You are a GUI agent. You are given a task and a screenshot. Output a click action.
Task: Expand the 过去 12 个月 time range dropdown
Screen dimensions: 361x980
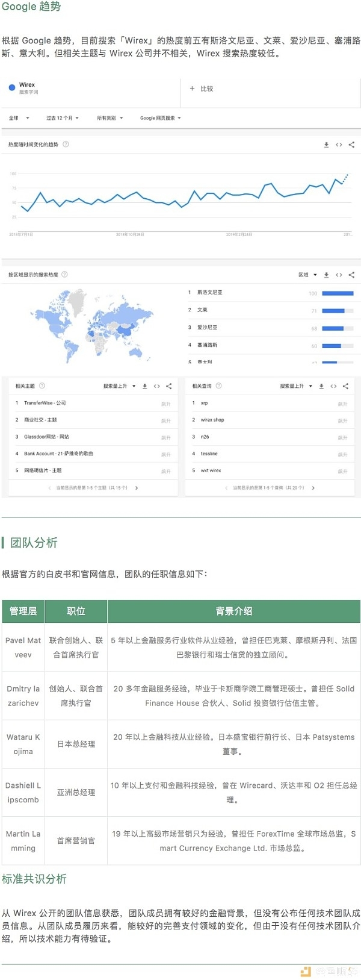click(x=62, y=118)
